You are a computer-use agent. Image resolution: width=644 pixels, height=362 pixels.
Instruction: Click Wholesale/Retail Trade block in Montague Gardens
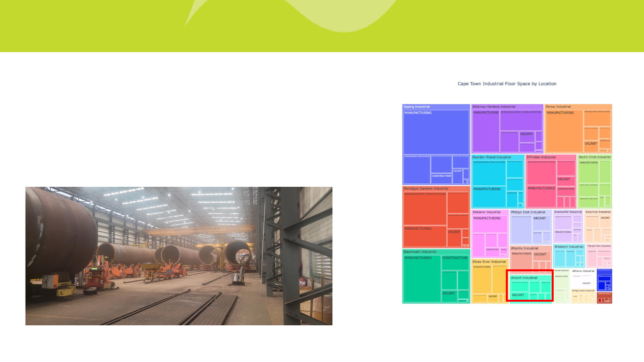pos(425,209)
